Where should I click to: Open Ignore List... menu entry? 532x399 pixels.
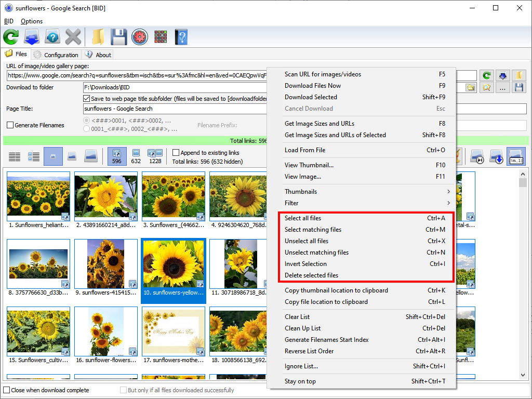(365, 366)
